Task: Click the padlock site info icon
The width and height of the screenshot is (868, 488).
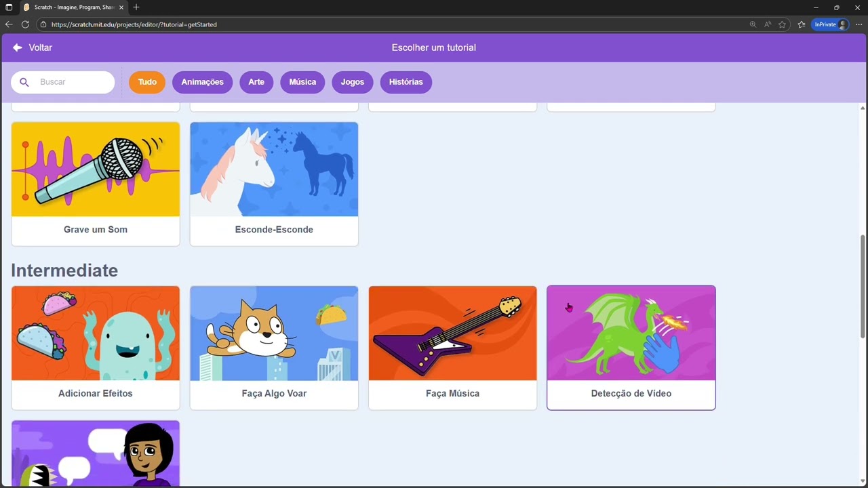Action: coord(43,24)
